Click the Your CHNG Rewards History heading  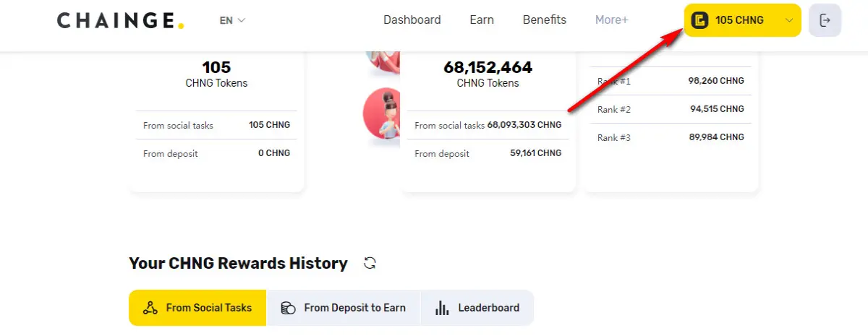point(238,263)
